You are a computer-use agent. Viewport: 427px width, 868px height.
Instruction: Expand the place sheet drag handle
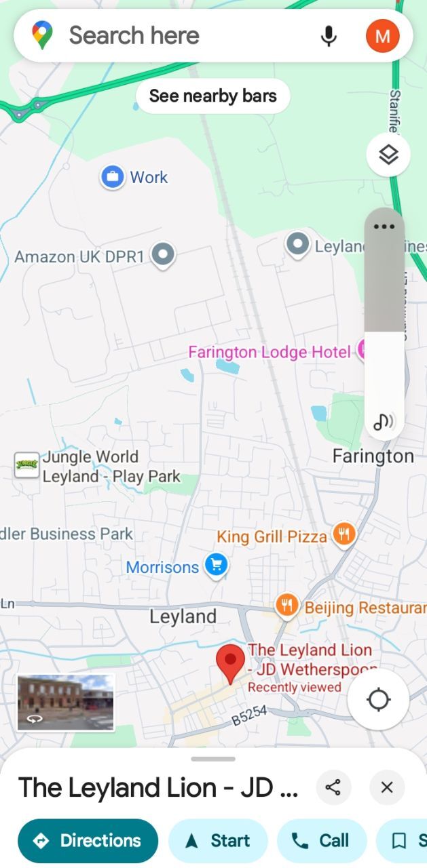click(x=213, y=759)
